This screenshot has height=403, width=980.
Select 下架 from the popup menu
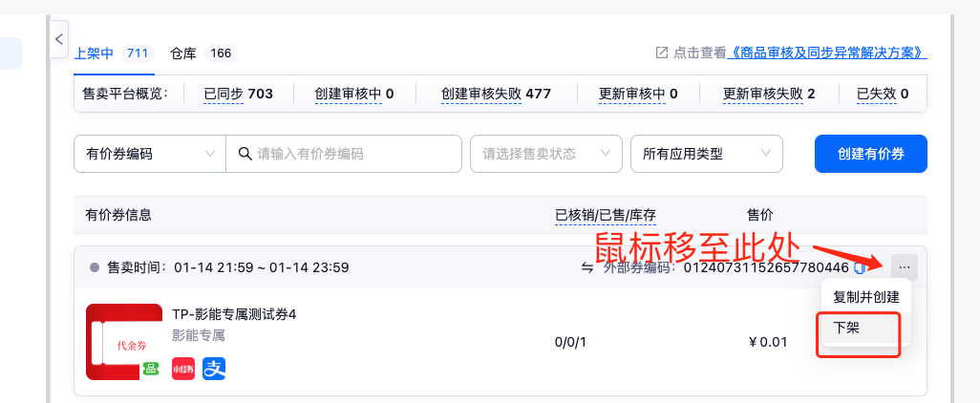pos(846,327)
